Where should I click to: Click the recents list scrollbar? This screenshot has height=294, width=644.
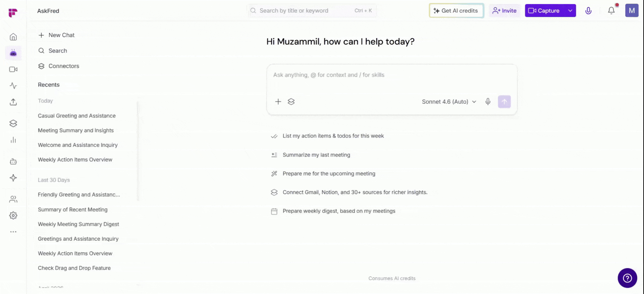138,151
